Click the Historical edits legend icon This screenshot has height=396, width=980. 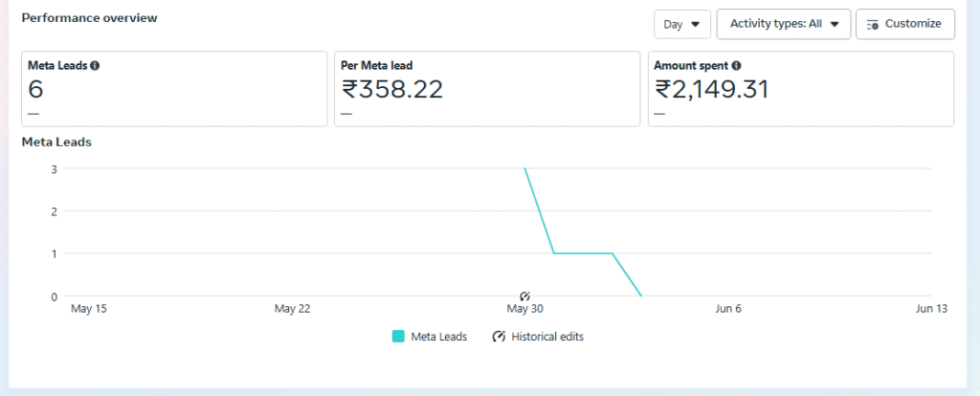500,337
